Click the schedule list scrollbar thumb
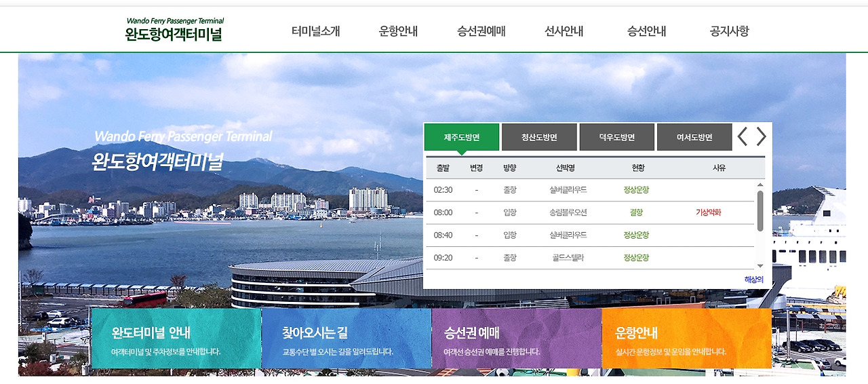 click(760, 211)
